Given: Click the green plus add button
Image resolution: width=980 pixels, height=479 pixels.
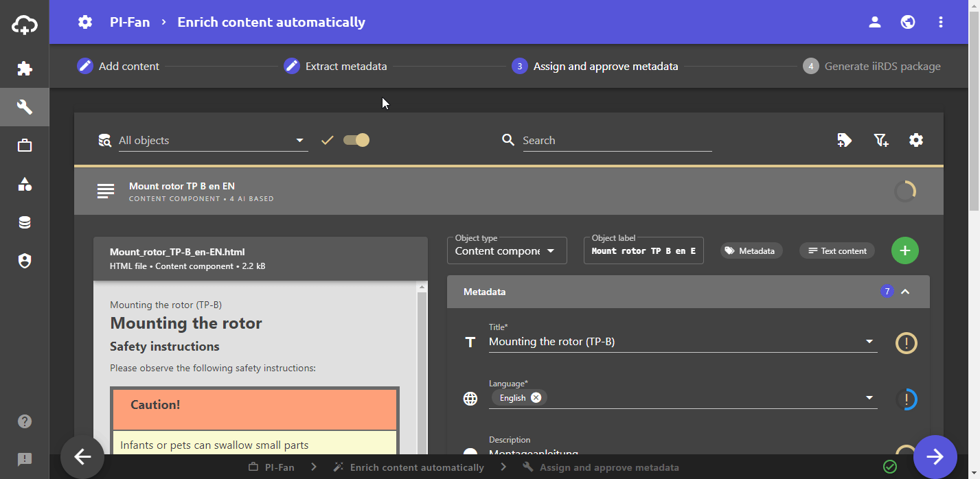Looking at the screenshot, I should pyautogui.click(x=905, y=250).
